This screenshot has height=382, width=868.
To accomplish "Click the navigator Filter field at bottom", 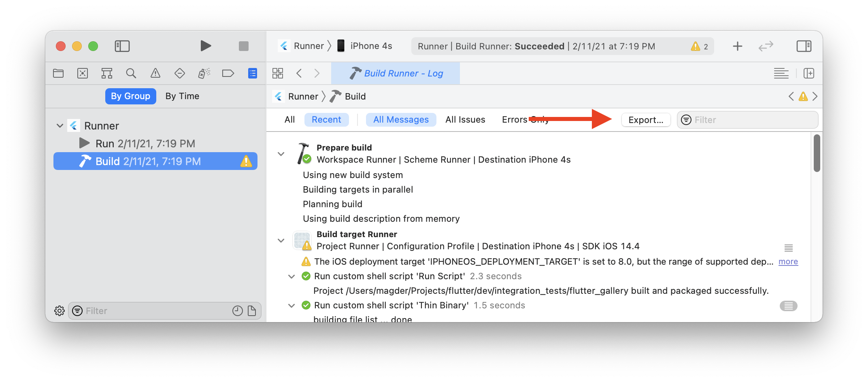I will click(165, 311).
